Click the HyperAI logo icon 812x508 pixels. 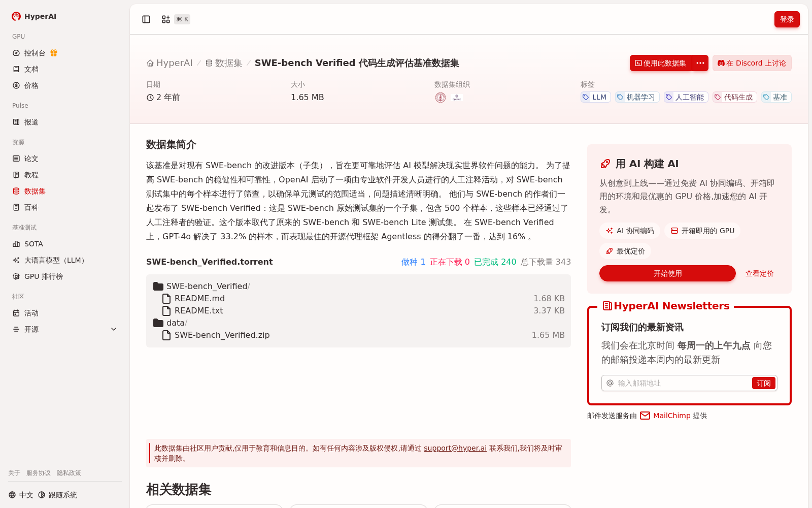point(16,16)
